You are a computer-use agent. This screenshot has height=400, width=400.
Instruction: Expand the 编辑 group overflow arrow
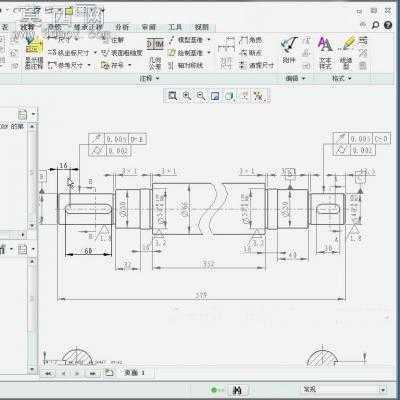point(304,79)
